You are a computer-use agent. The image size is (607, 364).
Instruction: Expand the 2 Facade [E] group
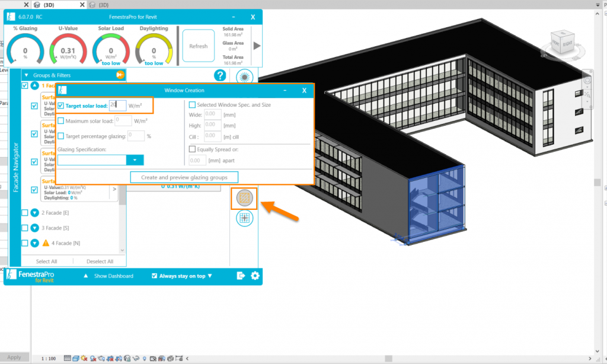[35, 213]
